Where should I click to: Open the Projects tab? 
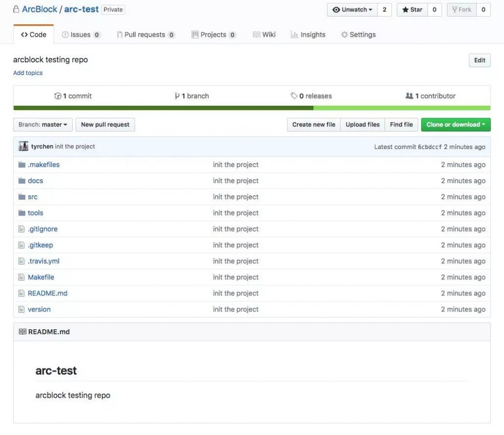coord(214,35)
